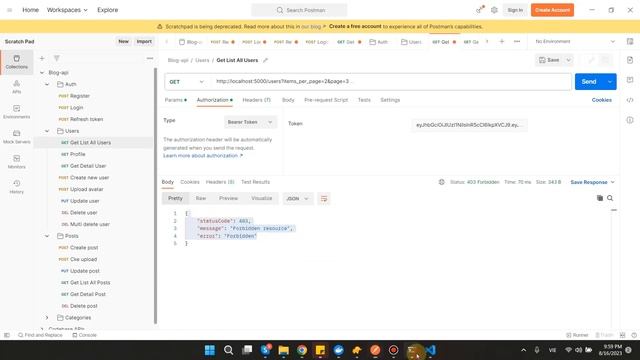
Task: Collapse the Users folder
Action: (x=47, y=131)
